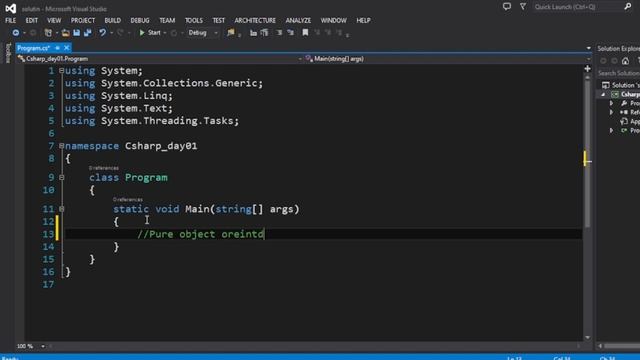640x360 pixels.
Task: Click the editor vertical scrollbar thumb
Action: tap(587, 153)
